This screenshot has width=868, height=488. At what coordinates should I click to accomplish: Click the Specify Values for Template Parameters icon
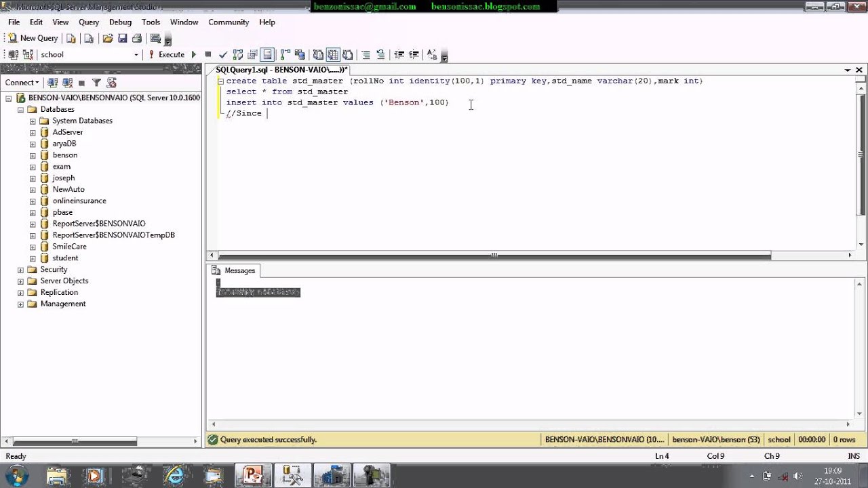click(432, 55)
